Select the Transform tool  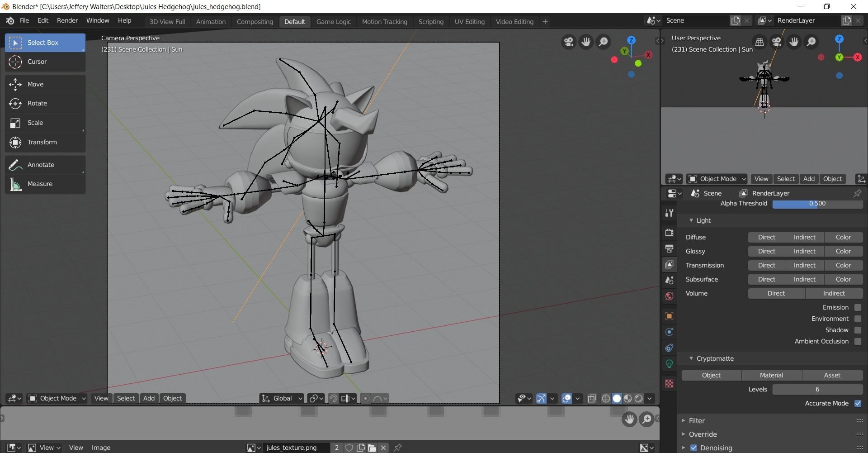45,142
